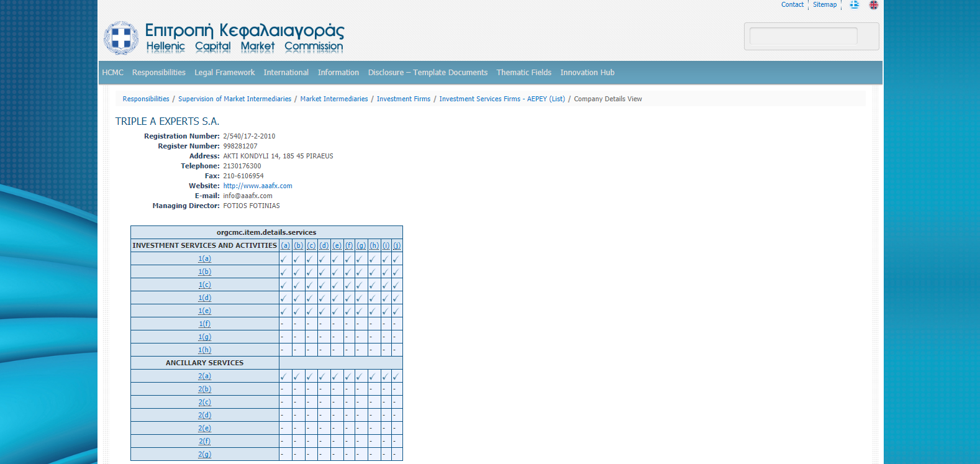Image resolution: width=980 pixels, height=464 pixels.
Task: Click into the search input field
Action: [804, 36]
